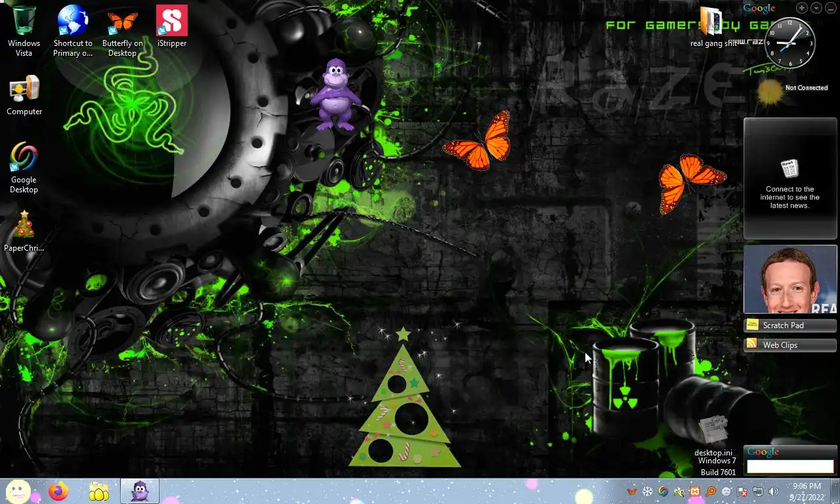Click the Google logo atop the sidebar
Image resolution: width=840 pixels, height=504 pixels.
coord(759,8)
